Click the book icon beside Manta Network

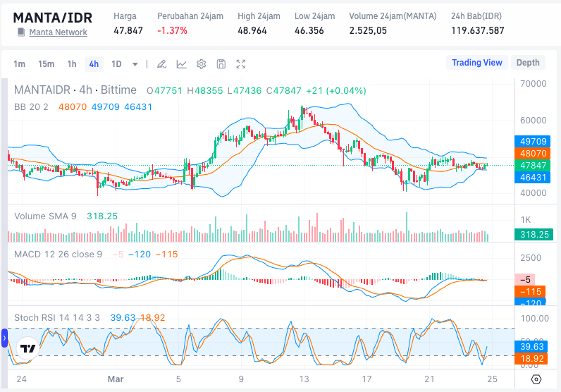[21, 32]
